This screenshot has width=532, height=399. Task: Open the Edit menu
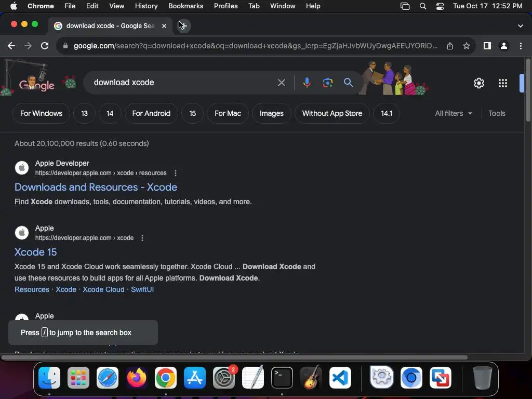coord(92,6)
